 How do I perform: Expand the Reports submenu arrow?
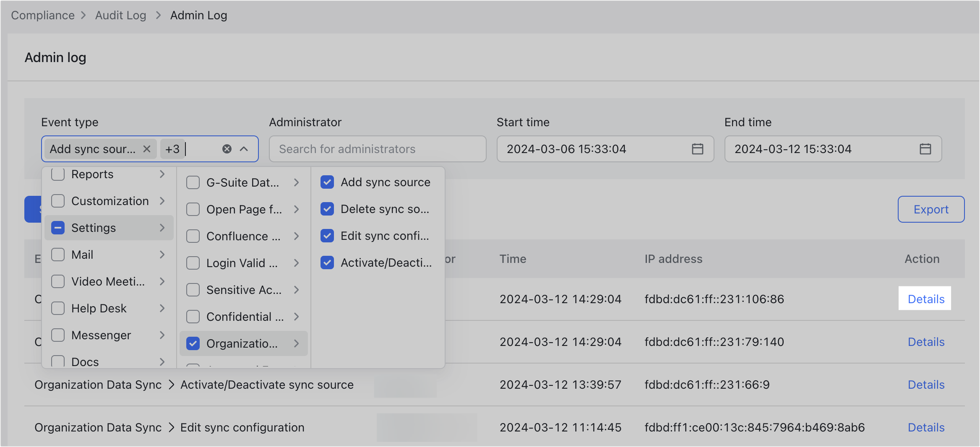point(162,174)
